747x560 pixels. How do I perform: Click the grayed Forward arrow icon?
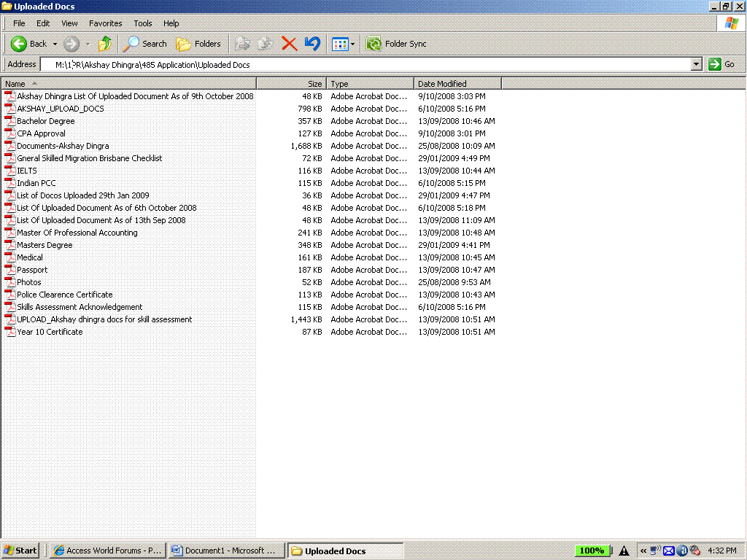click(71, 44)
